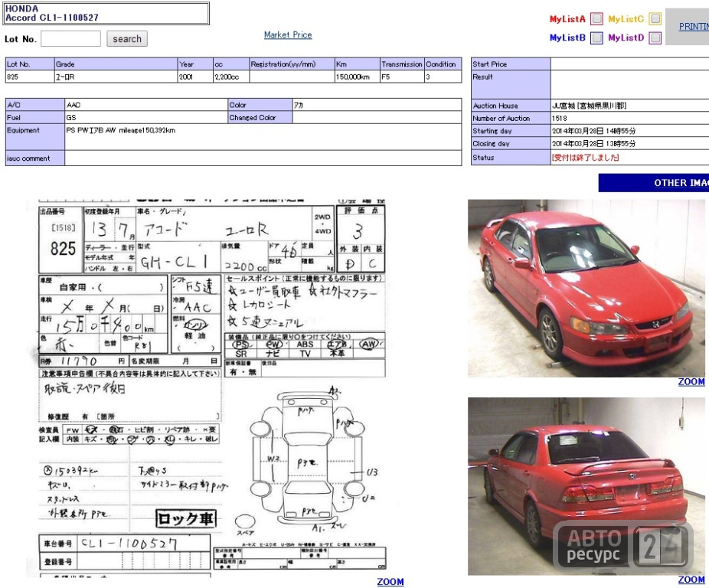Click the Closing day date value
The width and height of the screenshot is (709, 588).
(x=593, y=143)
